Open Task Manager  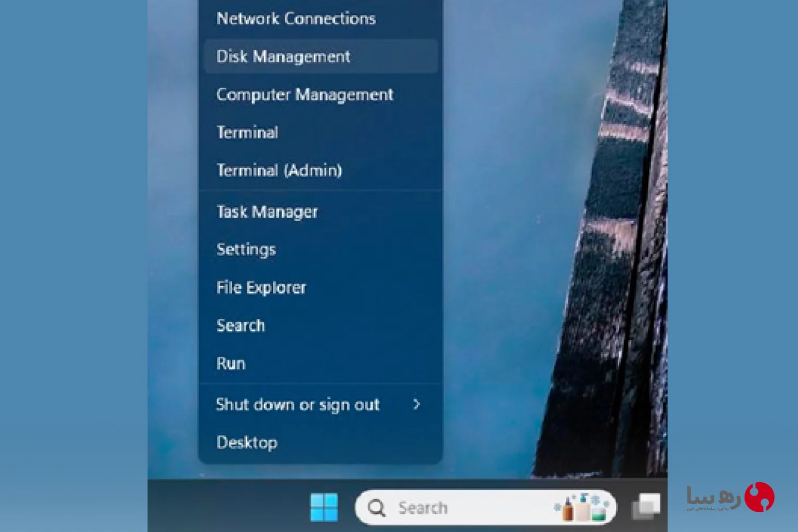coord(321,211)
